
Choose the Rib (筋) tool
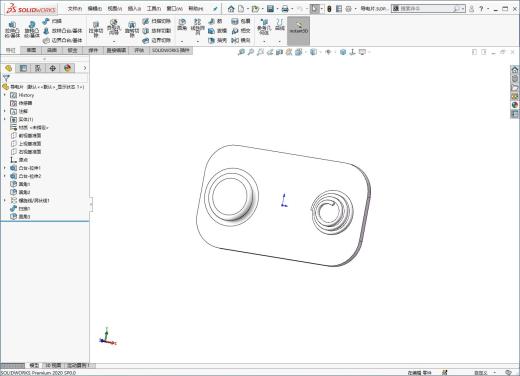pos(215,21)
